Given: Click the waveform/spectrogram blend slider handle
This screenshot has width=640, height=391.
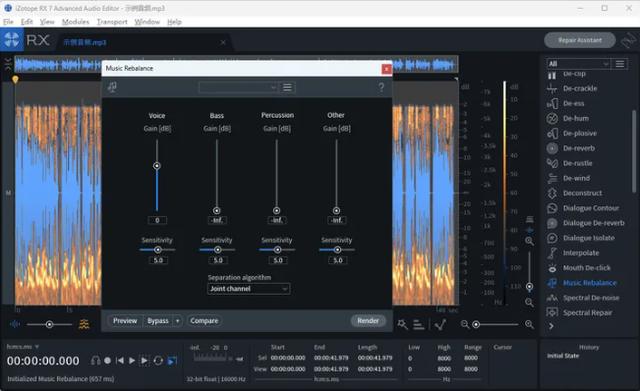Looking at the screenshot, I should click(49, 324).
